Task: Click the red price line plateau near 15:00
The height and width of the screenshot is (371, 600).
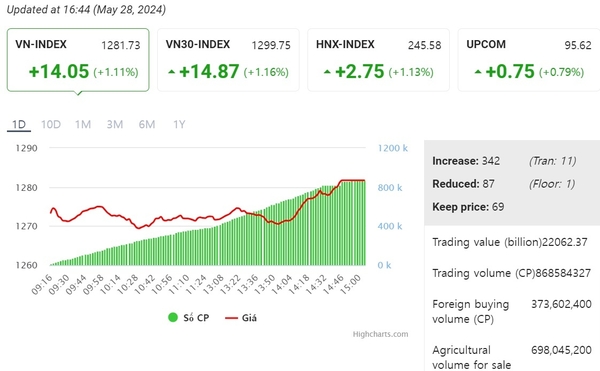Action: (353, 180)
